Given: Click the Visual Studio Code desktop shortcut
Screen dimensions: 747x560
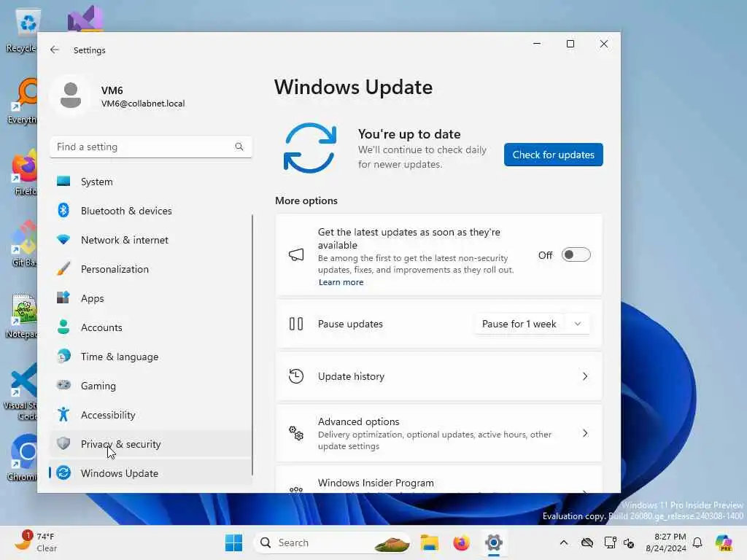Looking at the screenshot, I should click(21, 392).
